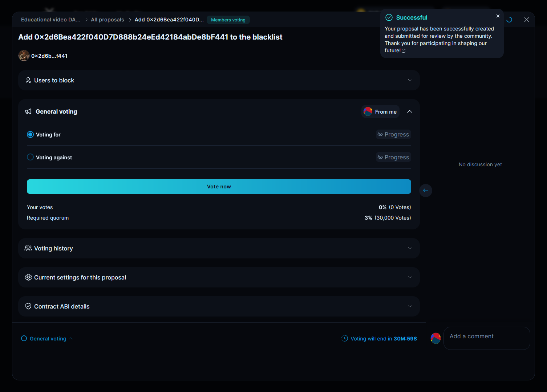The height and width of the screenshot is (392, 547).
Task: Click the Voting history people icon
Action: click(28, 248)
